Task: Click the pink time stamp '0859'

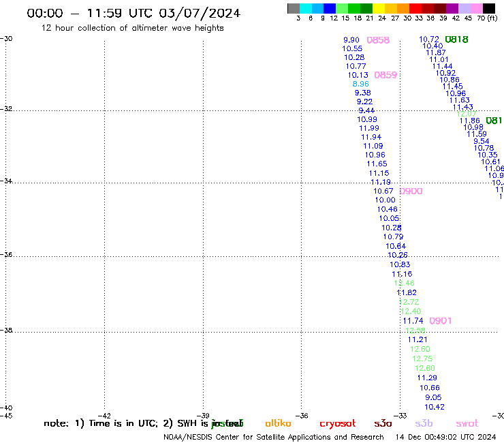Action: coord(385,75)
